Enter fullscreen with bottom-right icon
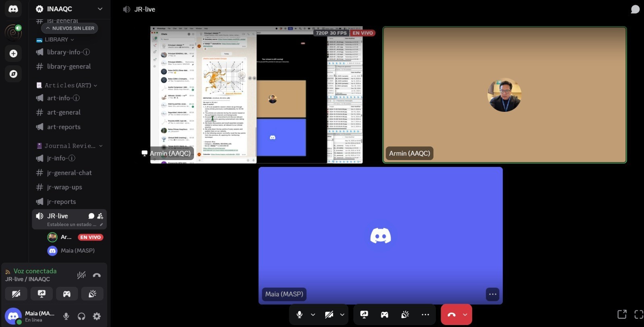Screen dimensions: 644x327 [x=638, y=315]
